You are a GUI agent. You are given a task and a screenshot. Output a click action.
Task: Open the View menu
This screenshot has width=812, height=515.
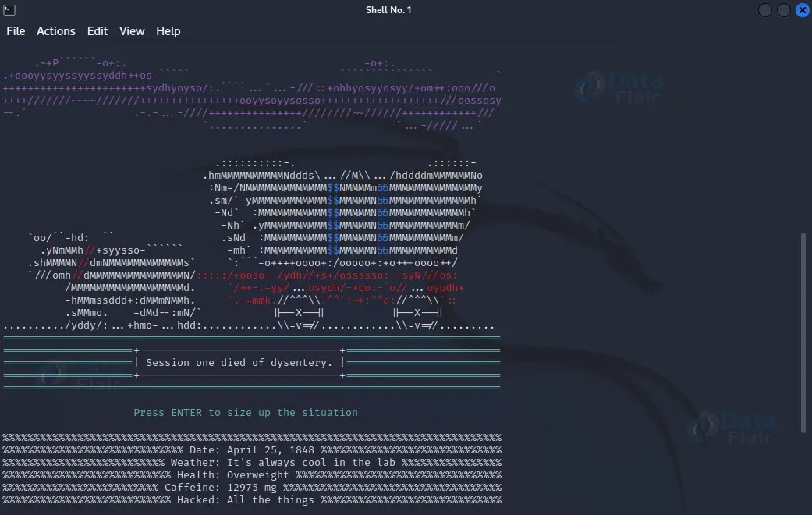[x=132, y=31]
